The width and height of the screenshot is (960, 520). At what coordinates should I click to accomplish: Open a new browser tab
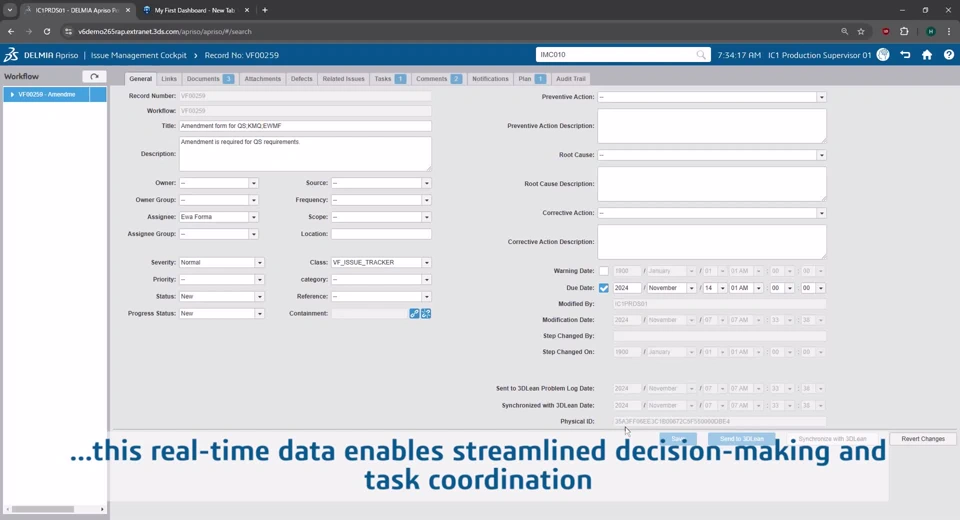point(264,10)
